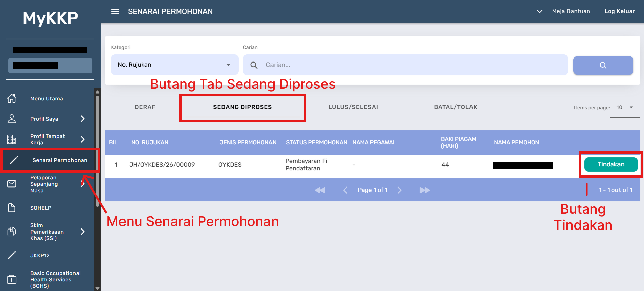644x291 pixels.
Task: Open the Items per page dropdown
Action: (x=625, y=108)
